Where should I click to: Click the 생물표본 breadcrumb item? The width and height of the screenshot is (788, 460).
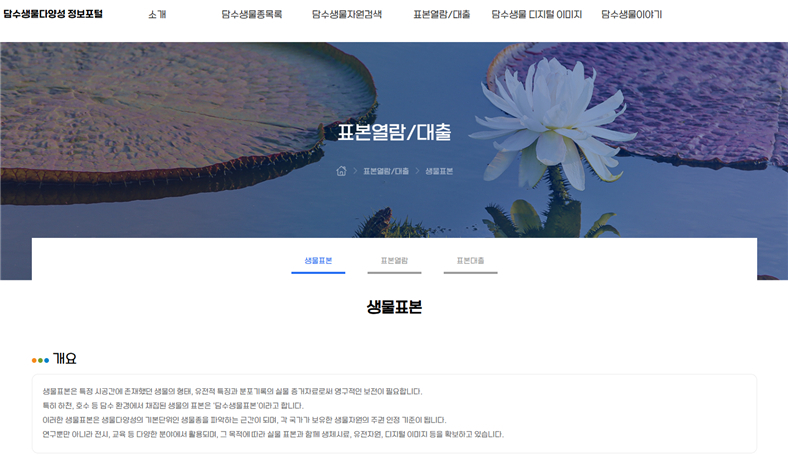[x=439, y=171]
